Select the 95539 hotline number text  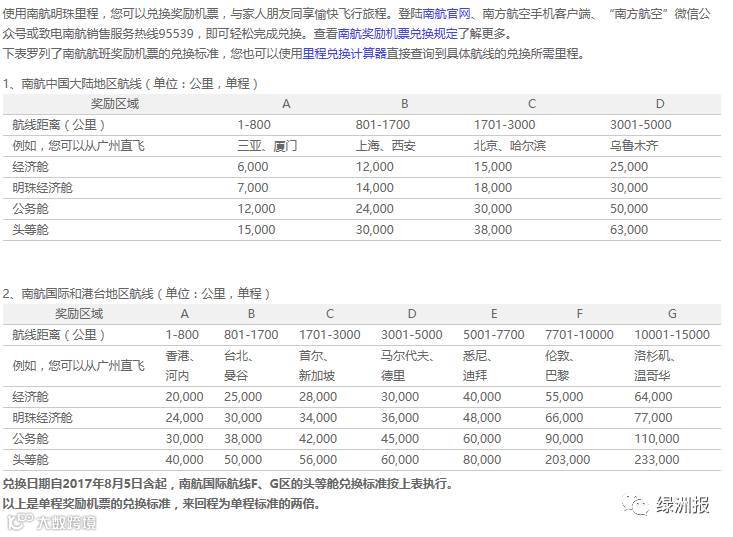pos(176,34)
